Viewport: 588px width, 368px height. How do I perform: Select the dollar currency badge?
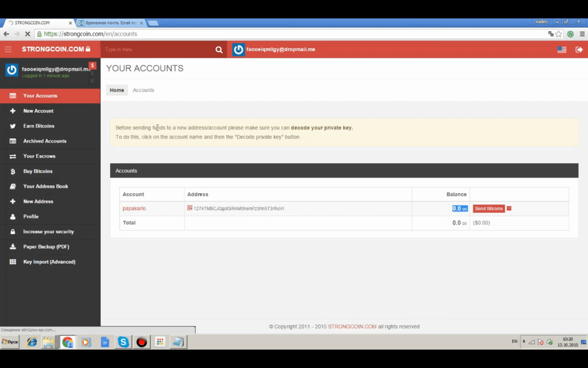[92, 65]
